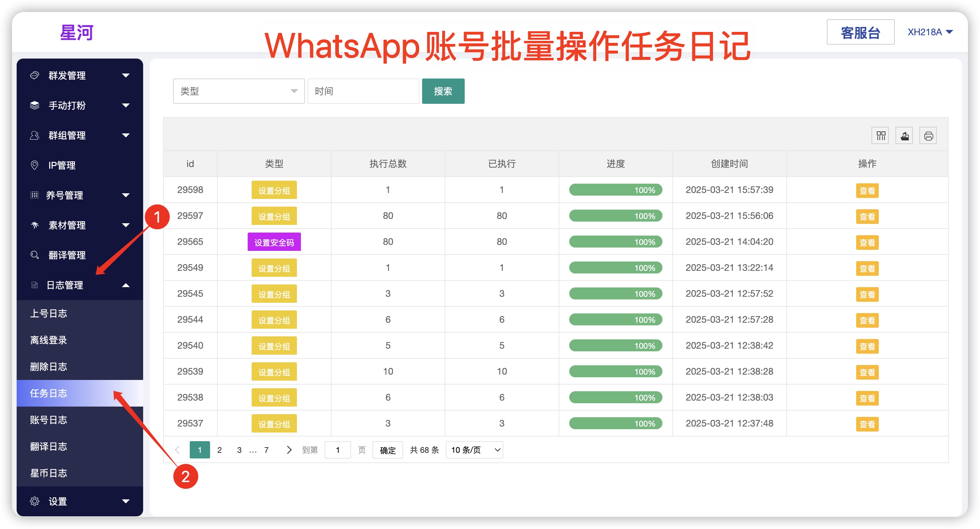Click 查看 for task 29565
980x529 pixels.
867,242
